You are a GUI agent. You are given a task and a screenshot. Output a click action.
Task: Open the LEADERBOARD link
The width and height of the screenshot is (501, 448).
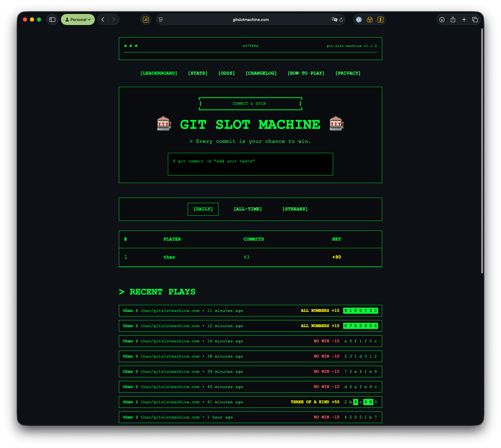click(159, 73)
